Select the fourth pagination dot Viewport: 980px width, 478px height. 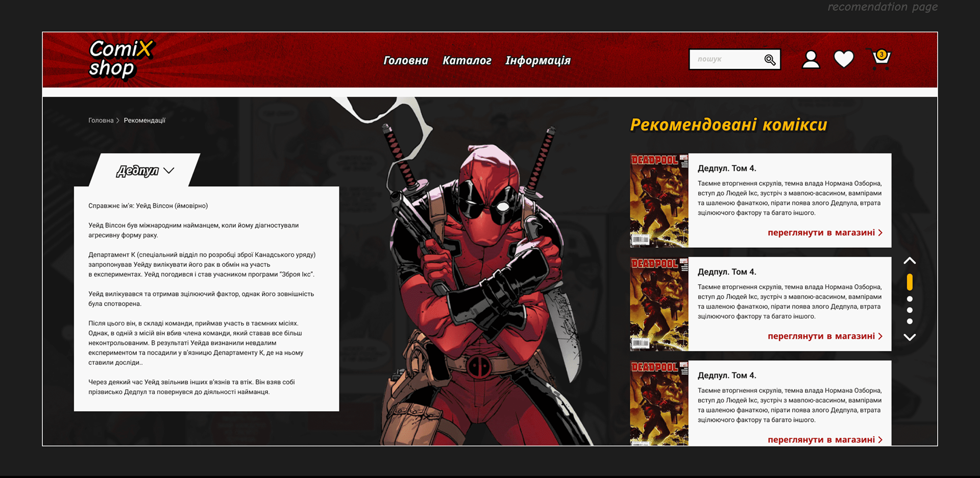910,321
